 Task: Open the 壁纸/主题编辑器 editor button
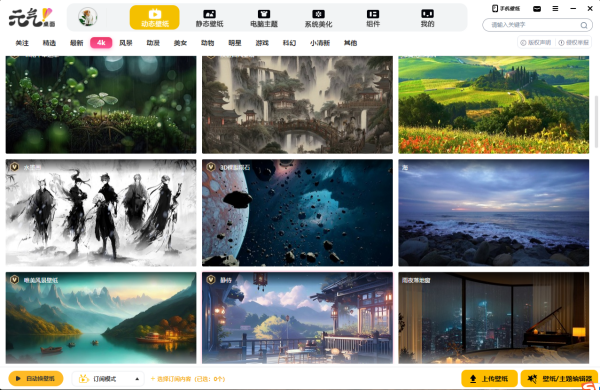(x=559, y=379)
